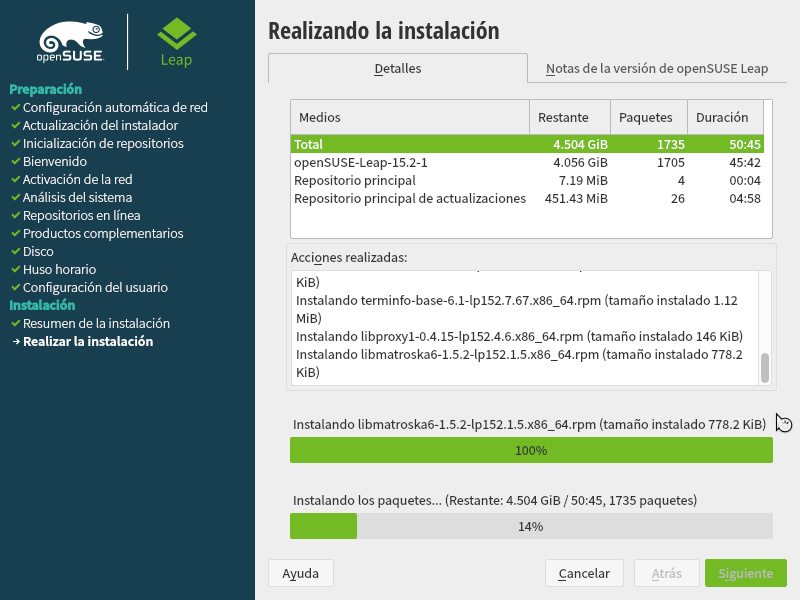Click the Medios column header
The image size is (800, 600).
point(410,117)
